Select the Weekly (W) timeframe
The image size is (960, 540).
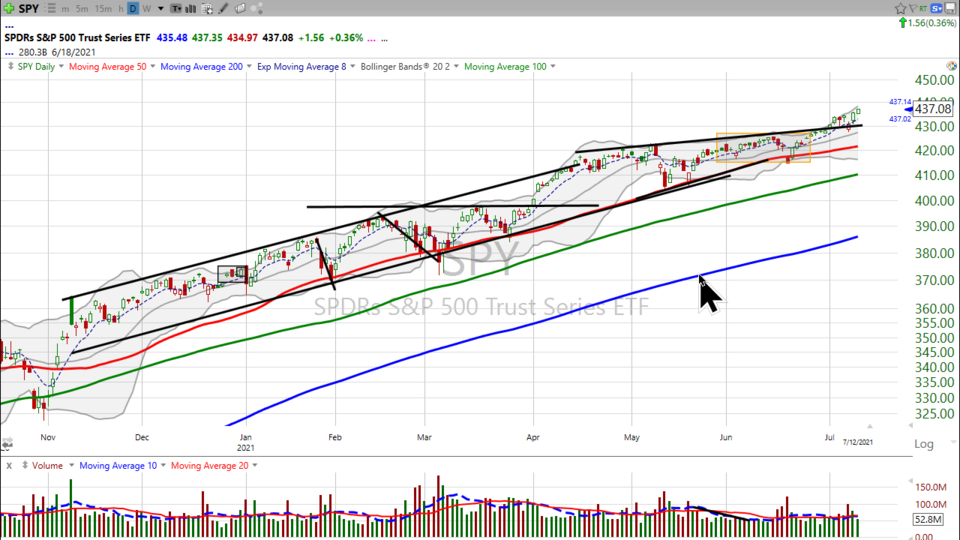147,8
